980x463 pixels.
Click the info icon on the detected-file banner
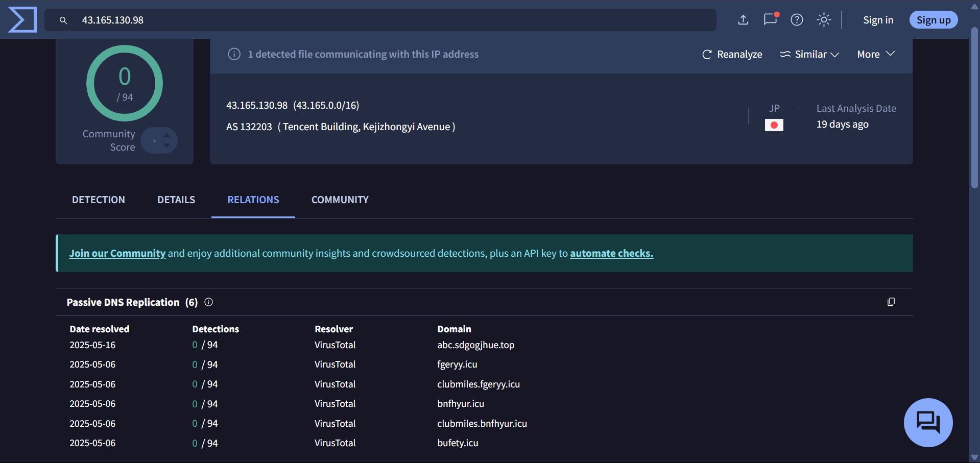point(234,54)
